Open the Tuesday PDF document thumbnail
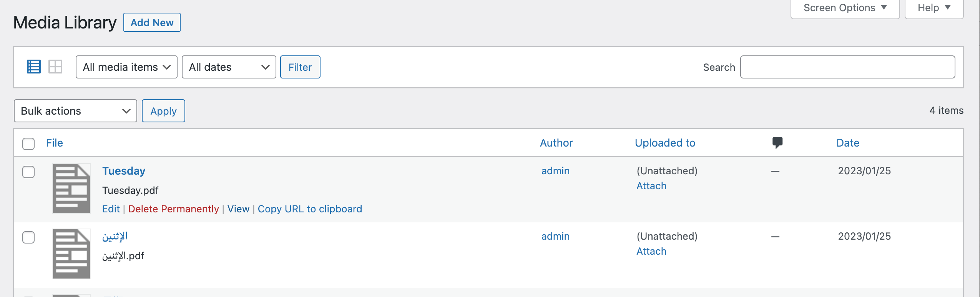 pyautogui.click(x=71, y=189)
